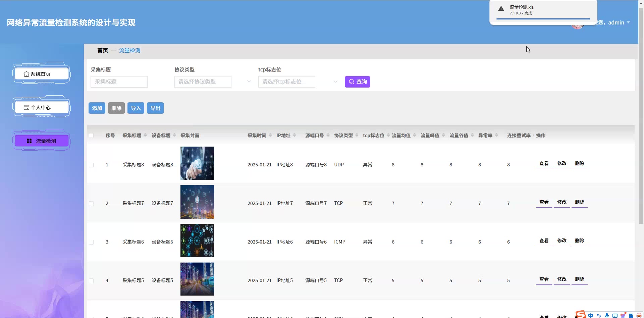Click the 导出 export button
Screen dimensions: 644x318
[x=155, y=108]
